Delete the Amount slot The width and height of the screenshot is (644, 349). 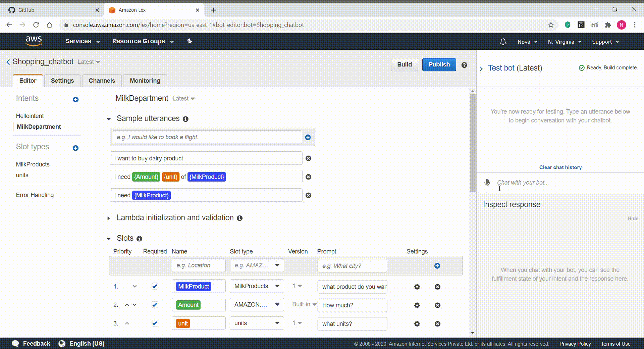pos(437,305)
